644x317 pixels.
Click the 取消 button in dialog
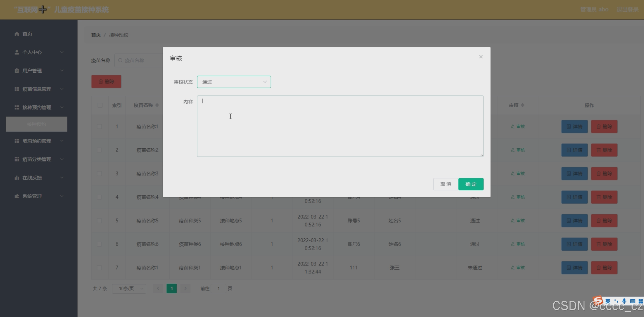click(445, 184)
